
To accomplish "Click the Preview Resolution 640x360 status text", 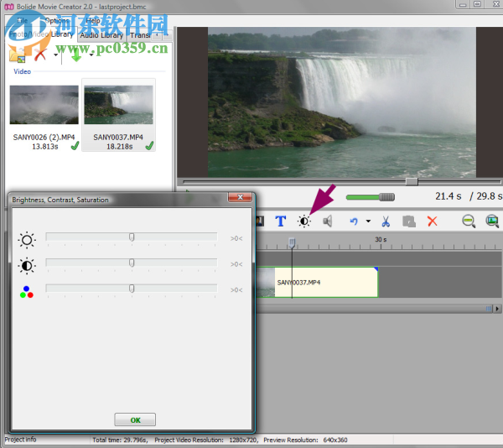I will coord(305,440).
